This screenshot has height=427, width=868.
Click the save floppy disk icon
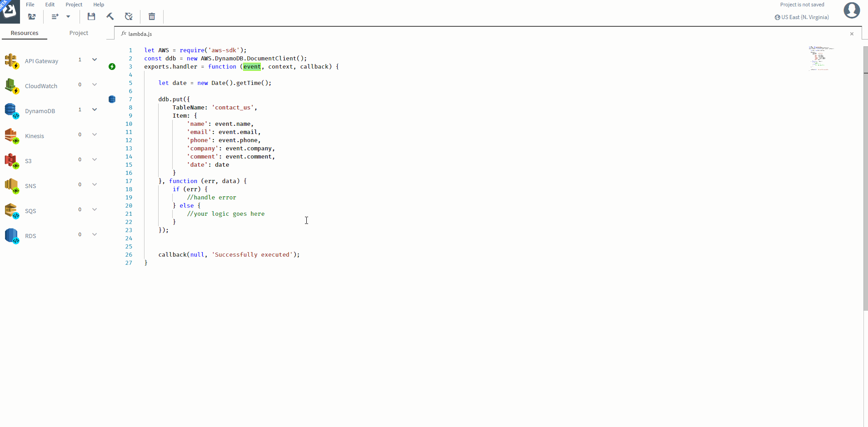(91, 17)
